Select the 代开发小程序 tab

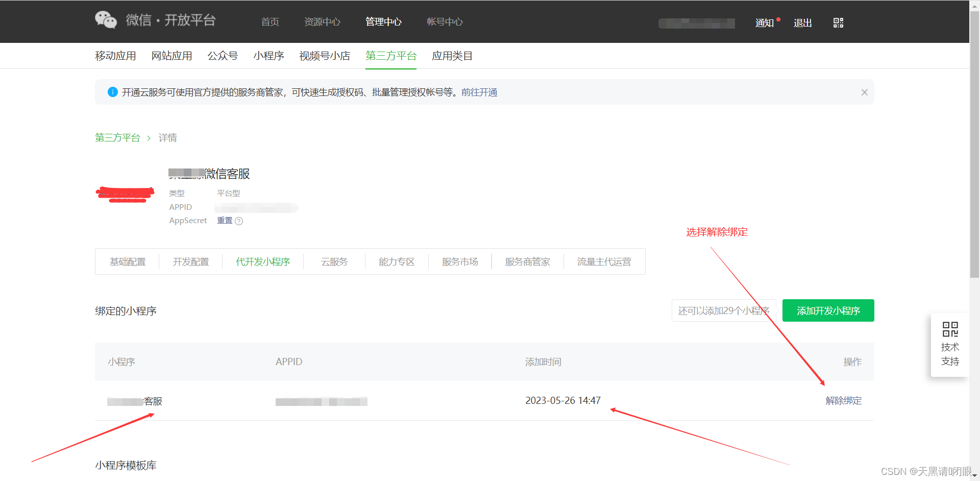(x=263, y=262)
